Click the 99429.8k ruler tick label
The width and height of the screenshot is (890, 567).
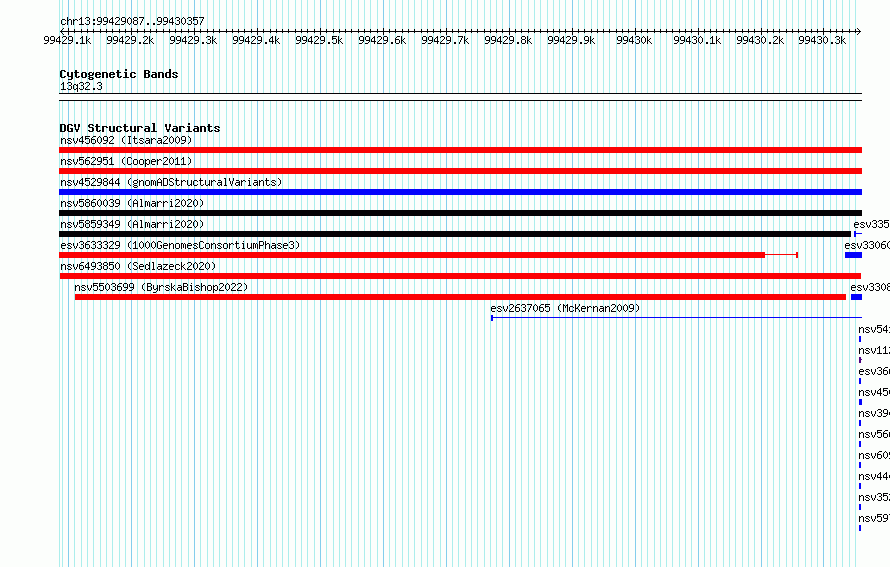point(508,40)
